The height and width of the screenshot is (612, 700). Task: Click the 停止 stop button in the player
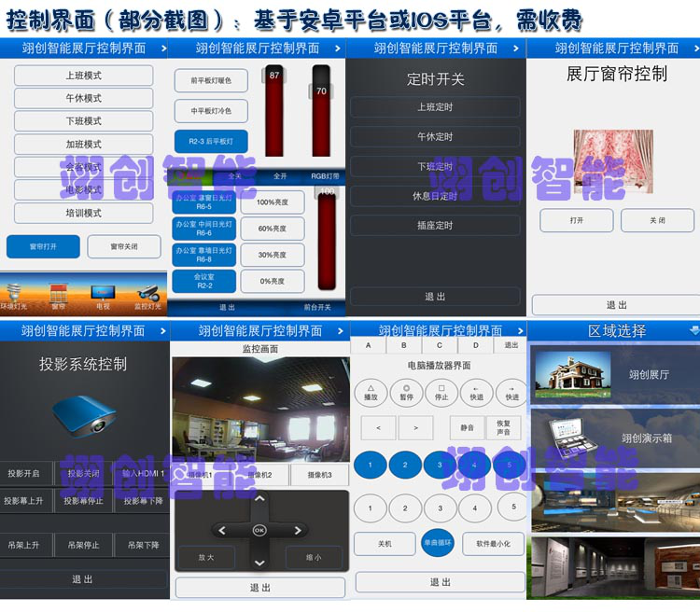pos(441,393)
